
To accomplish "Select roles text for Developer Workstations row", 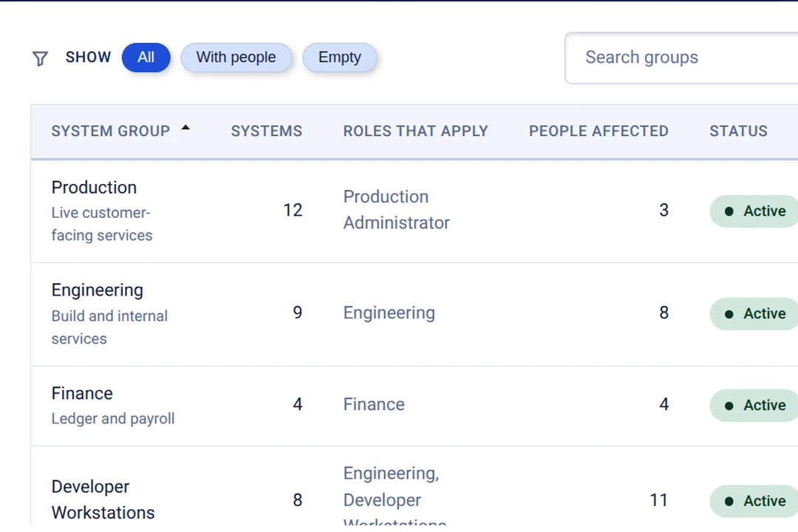I will point(395,495).
